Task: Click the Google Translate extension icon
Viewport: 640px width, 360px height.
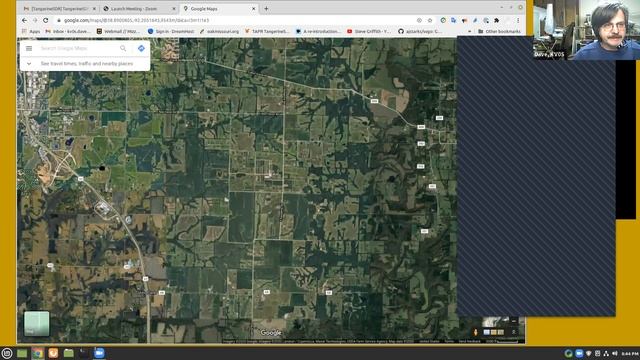Action: [x=453, y=20]
